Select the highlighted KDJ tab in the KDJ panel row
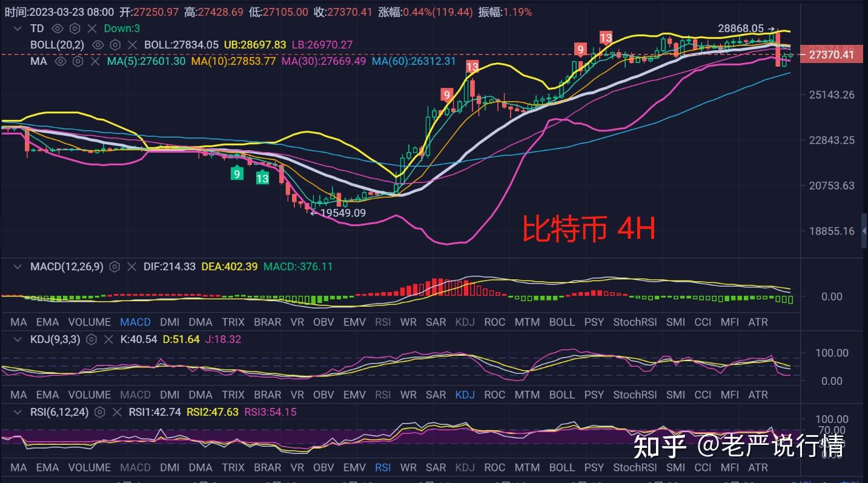The width and height of the screenshot is (868, 483). (x=465, y=395)
